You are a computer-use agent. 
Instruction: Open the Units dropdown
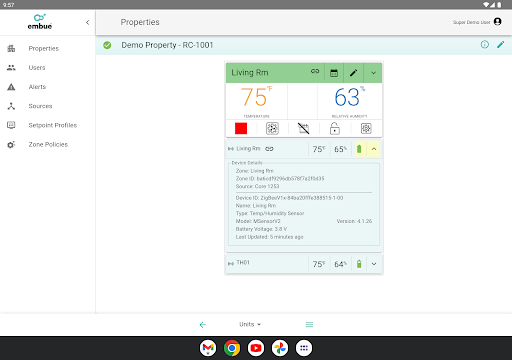click(250, 324)
